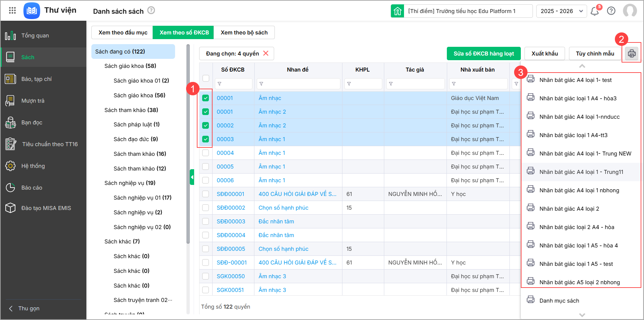Viewport: 644px width, 320px height.
Task: Click the KHPL filter field
Action: coord(363,84)
